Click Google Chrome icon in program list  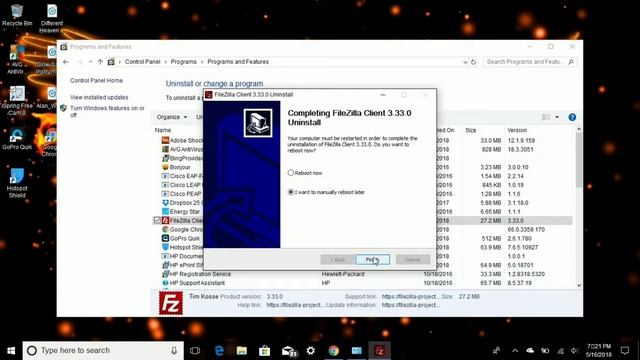165,229
